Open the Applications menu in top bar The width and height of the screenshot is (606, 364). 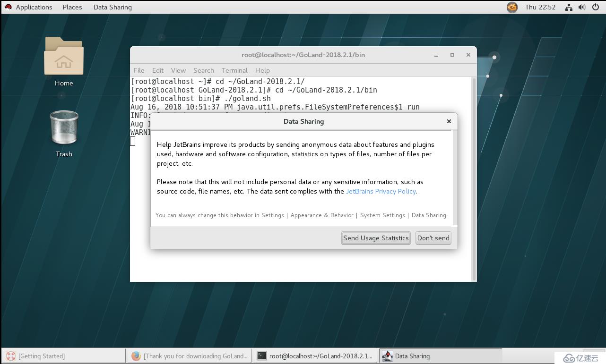coord(34,7)
